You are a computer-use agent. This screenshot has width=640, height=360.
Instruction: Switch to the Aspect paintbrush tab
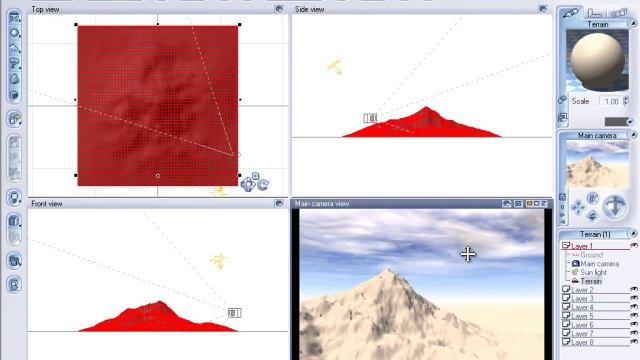click(571, 13)
